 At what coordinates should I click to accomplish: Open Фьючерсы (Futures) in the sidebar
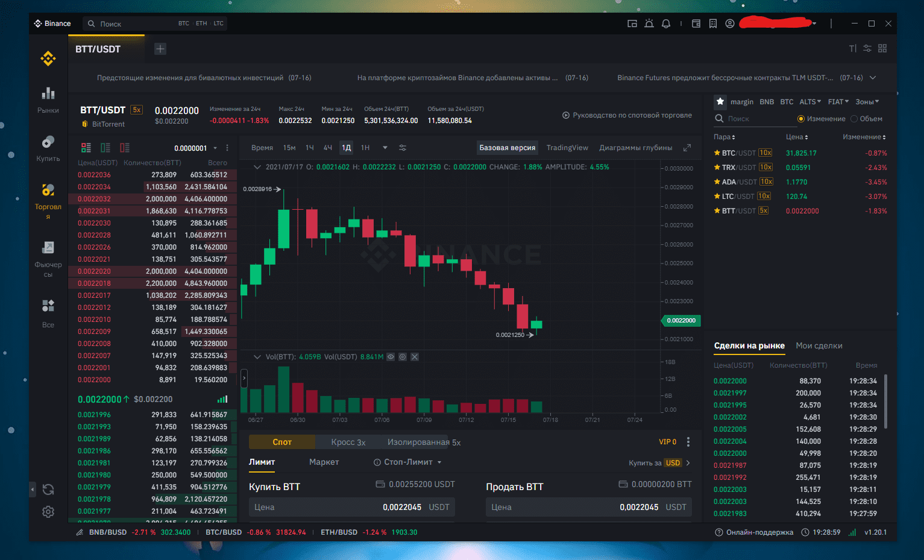click(x=48, y=259)
